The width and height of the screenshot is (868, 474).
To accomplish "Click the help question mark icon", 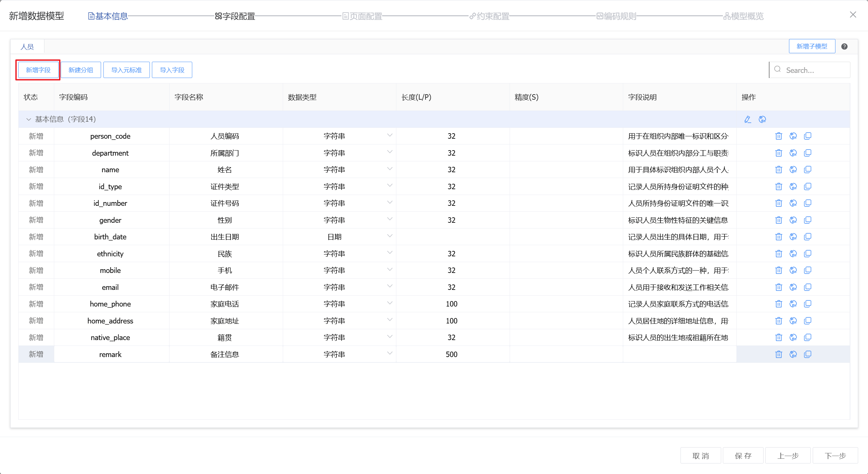I will (x=844, y=46).
